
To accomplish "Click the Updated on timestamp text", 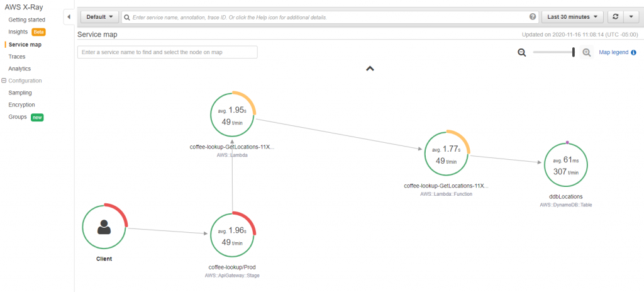I will [x=579, y=35].
